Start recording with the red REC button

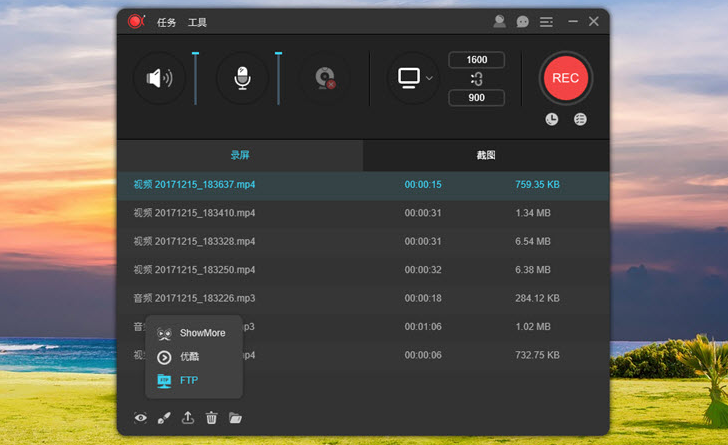[x=565, y=78]
